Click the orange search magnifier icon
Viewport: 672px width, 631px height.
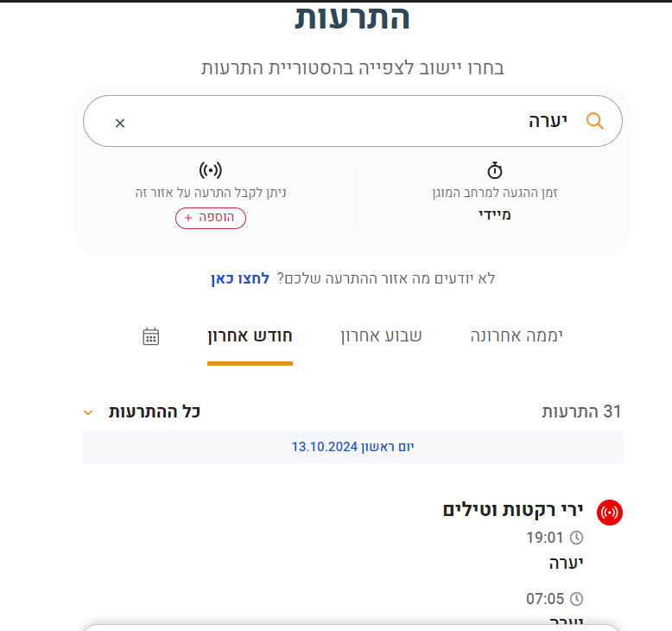(x=594, y=121)
